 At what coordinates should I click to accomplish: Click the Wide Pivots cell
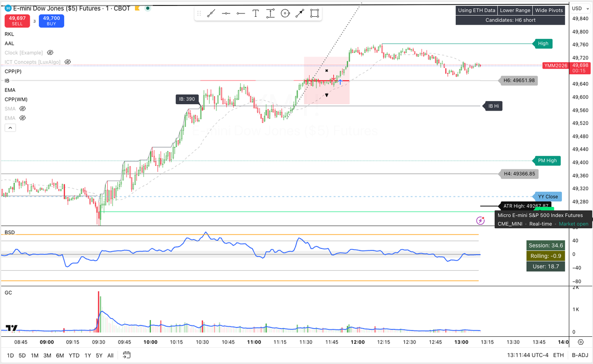point(549,10)
